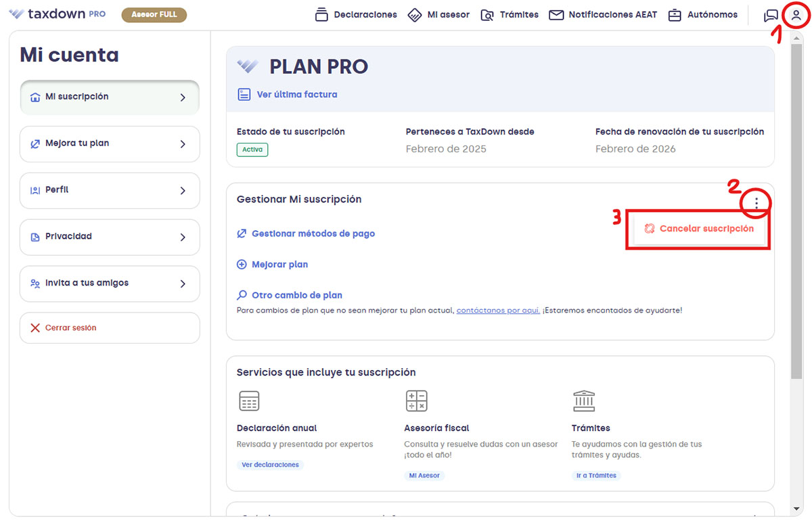This screenshot has width=812, height=523.
Task: Open the Declaraciones menu
Action: (356, 15)
